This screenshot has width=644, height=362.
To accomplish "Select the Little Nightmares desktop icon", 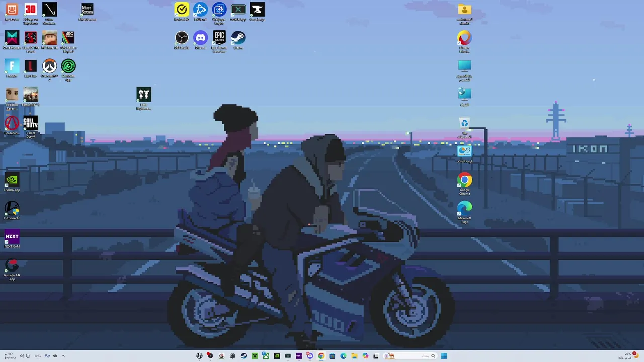I will (x=144, y=99).
